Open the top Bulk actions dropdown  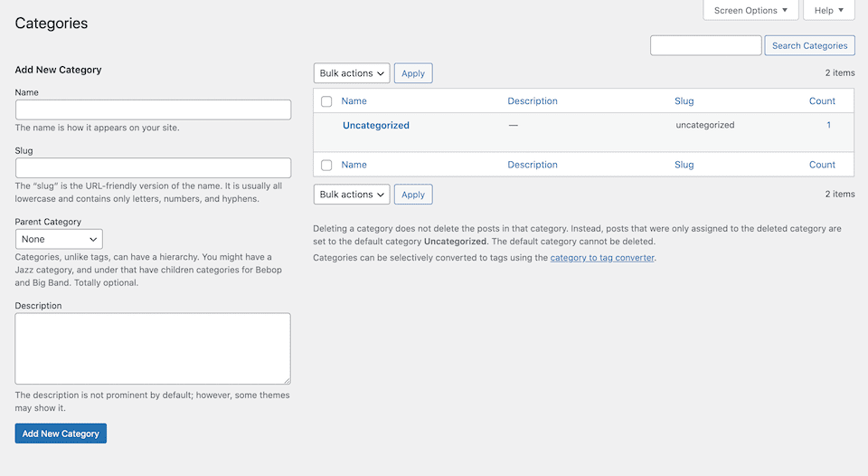[352, 73]
